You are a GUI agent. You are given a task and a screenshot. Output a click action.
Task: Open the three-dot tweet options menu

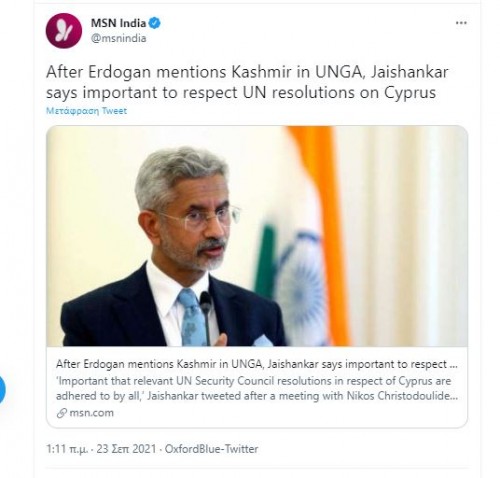[461, 23]
